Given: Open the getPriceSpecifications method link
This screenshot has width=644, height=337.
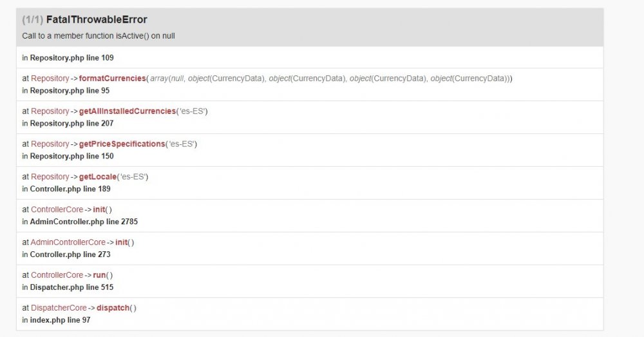Looking at the screenshot, I should coord(122,144).
